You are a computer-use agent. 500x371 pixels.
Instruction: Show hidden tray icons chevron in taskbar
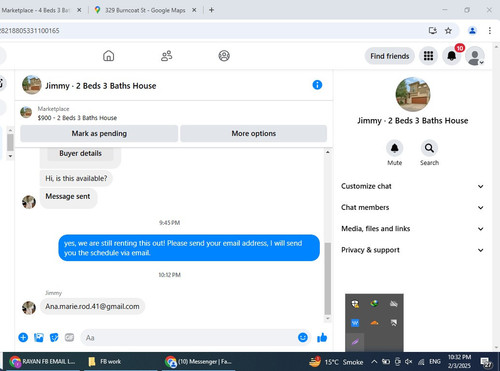click(x=374, y=362)
